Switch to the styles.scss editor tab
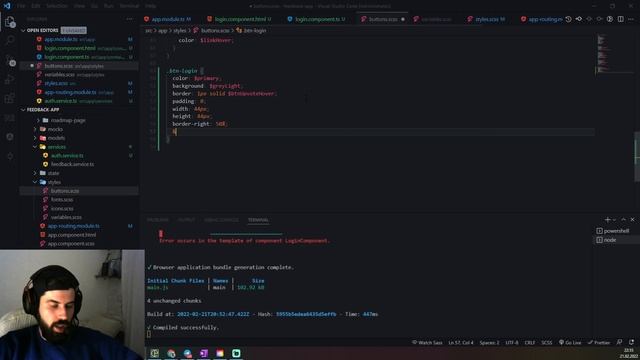 [486, 19]
